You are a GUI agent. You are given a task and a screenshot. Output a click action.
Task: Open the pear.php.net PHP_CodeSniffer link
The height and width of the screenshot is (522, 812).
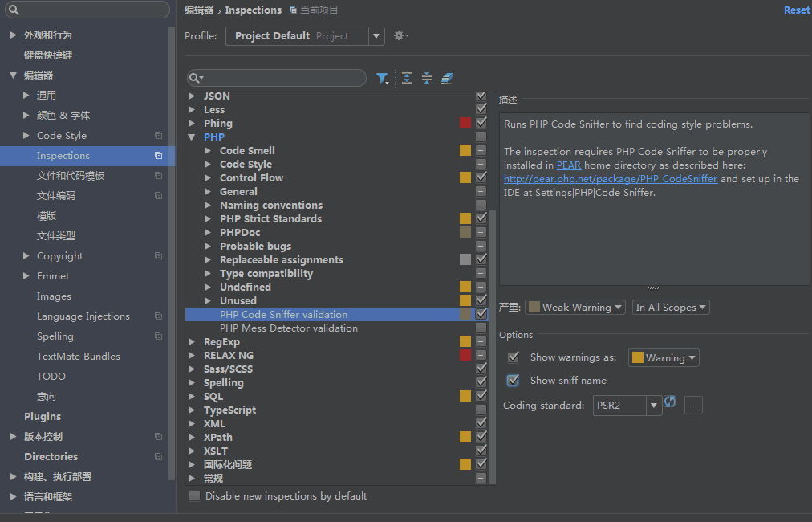611,179
